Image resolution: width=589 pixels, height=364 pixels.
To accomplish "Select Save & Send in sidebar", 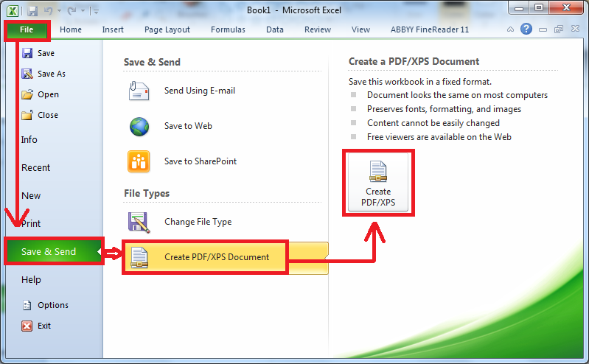I will pyautogui.click(x=54, y=252).
